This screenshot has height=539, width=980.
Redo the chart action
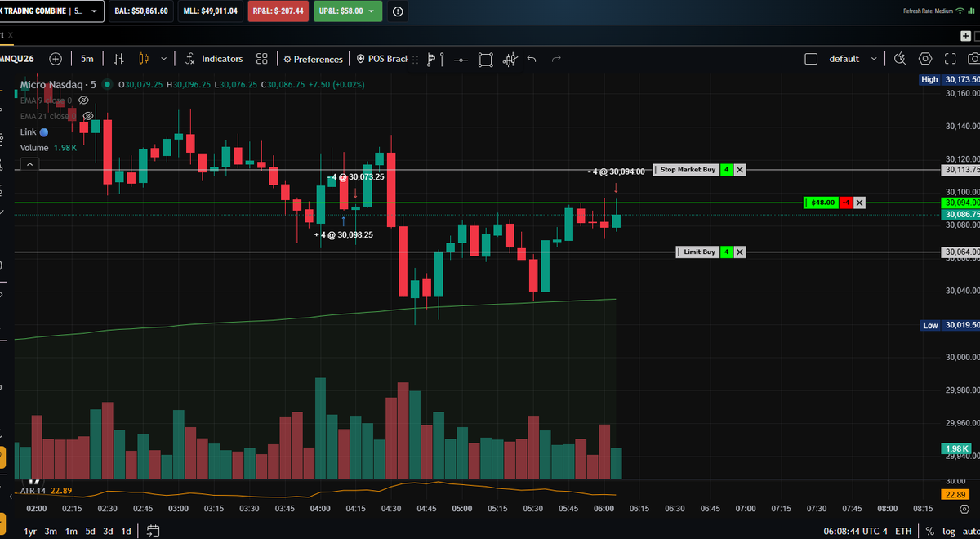pos(557,59)
